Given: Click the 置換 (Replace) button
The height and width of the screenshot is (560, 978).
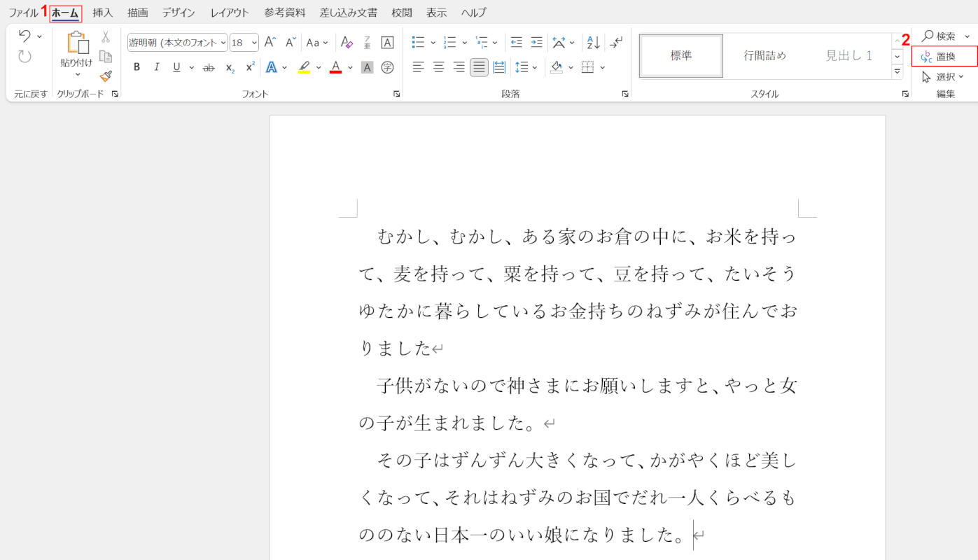Looking at the screenshot, I should [944, 56].
